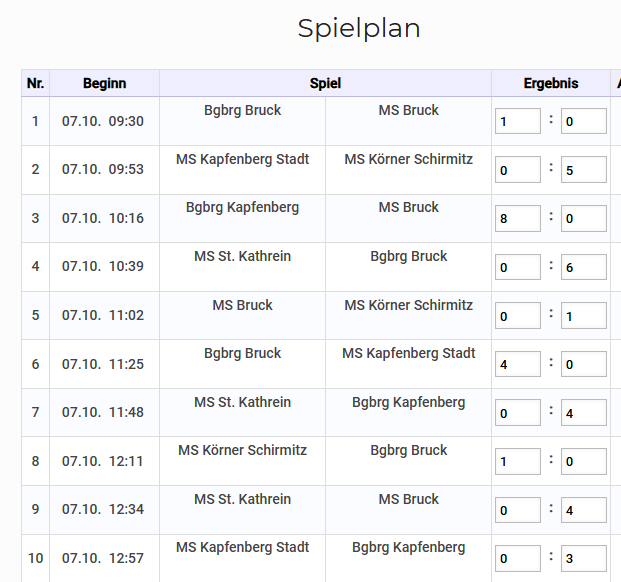Click the away score field for game 7
The width and height of the screenshot is (621, 582).
click(x=583, y=412)
